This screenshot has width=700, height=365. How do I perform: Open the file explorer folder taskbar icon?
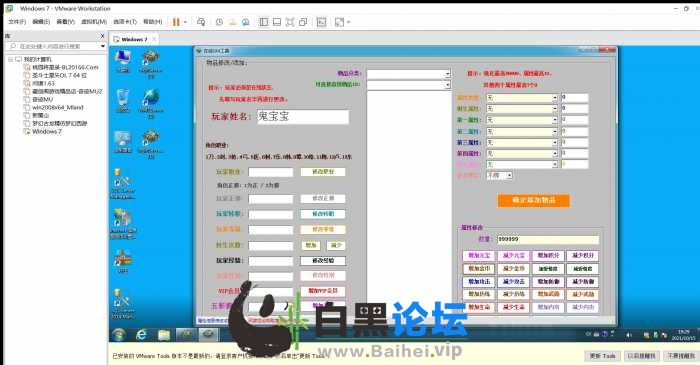164,335
